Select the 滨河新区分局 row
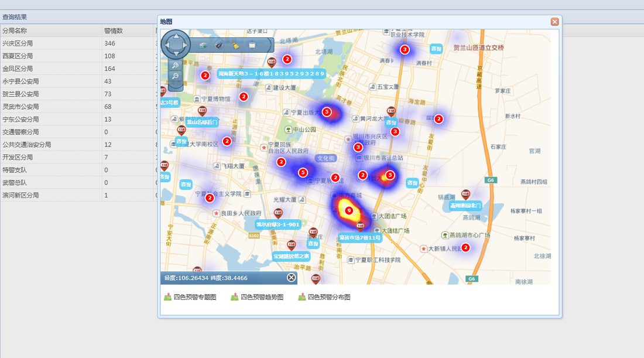 click(78, 195)
